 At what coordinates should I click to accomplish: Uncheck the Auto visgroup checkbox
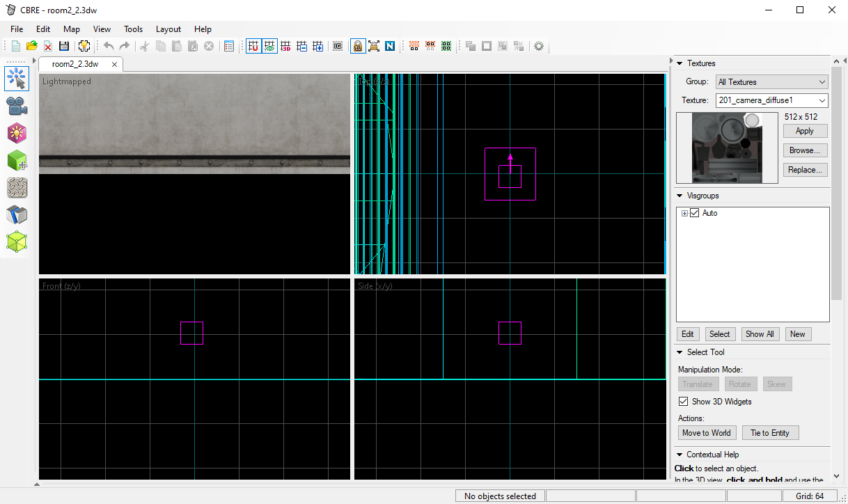click(x=694, y=213)
